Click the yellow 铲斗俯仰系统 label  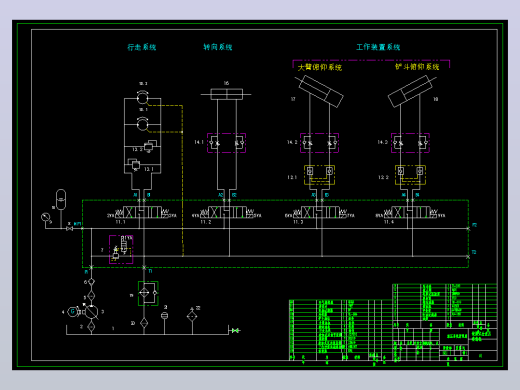coord(417,67)
